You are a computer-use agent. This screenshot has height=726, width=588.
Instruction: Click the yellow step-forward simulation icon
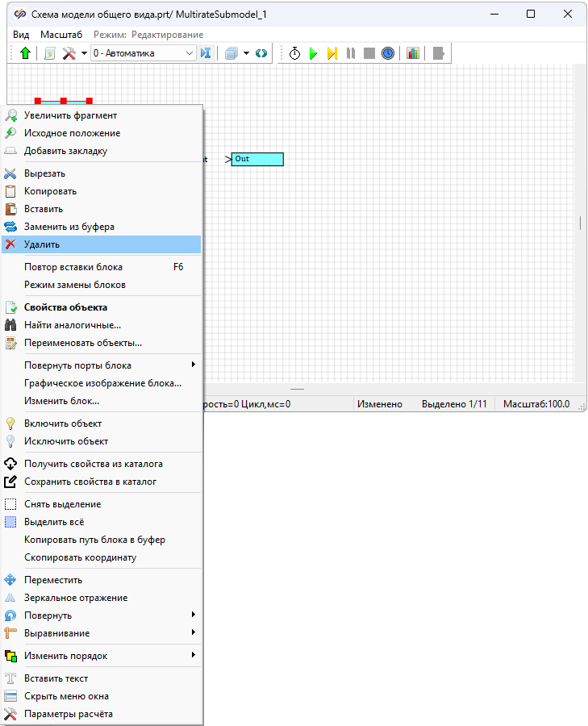[x=332, y=53]
